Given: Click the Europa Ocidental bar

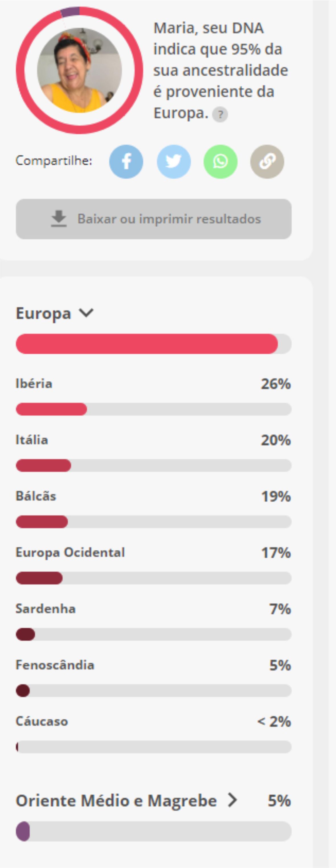Looking at the screenshot, I should point(154,578).
